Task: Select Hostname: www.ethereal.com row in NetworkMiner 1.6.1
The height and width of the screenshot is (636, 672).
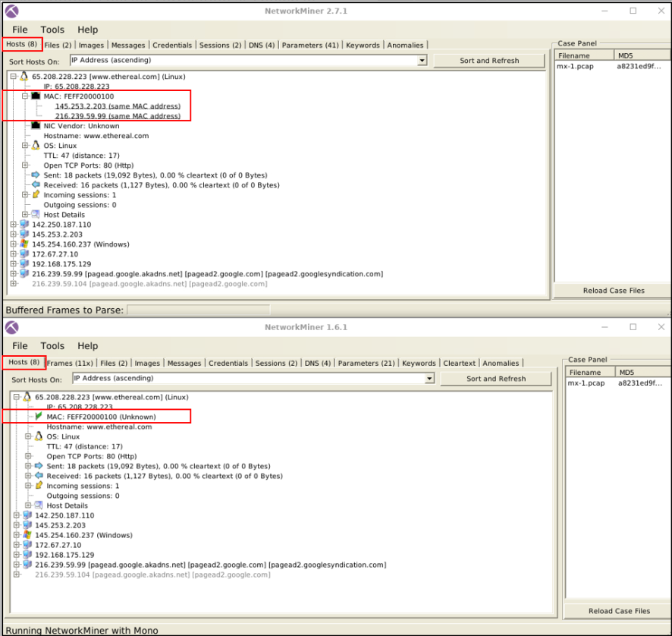Action: click(99, 427)
